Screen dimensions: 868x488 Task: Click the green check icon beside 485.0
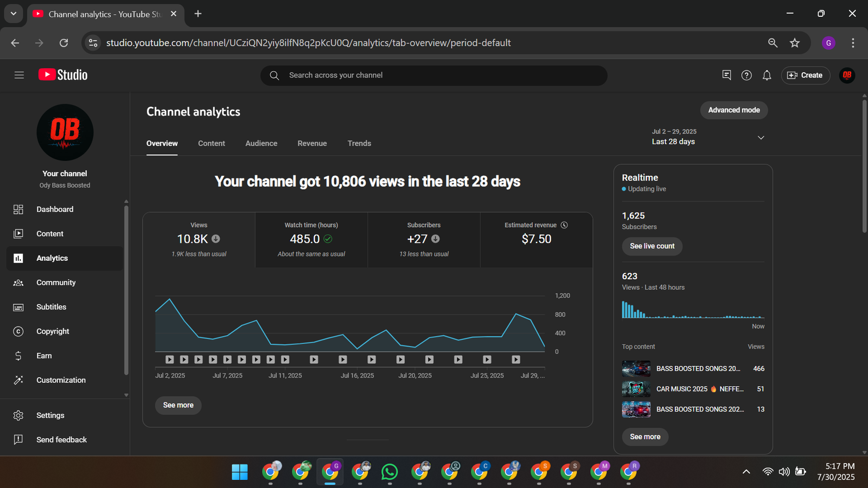[328, 239]
